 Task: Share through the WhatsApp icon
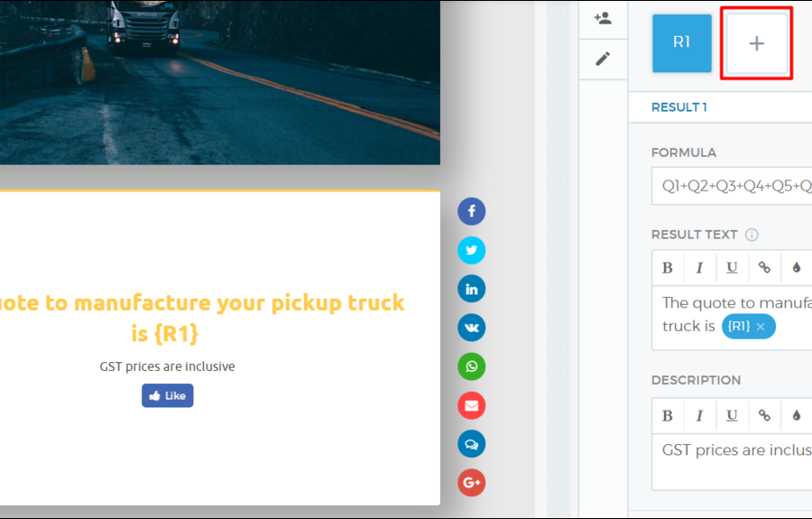click(471, 366)
